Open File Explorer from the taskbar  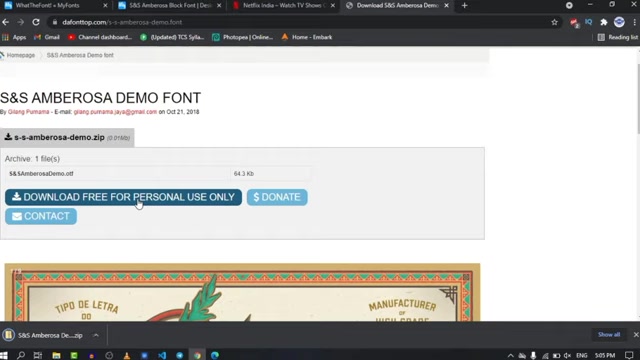(56, 356)
